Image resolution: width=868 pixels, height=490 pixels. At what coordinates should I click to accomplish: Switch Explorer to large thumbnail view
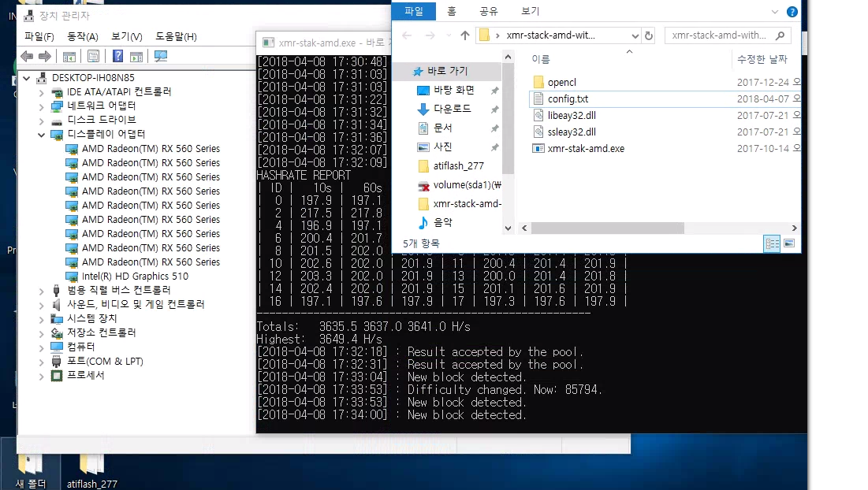click(x=789, y=243)
